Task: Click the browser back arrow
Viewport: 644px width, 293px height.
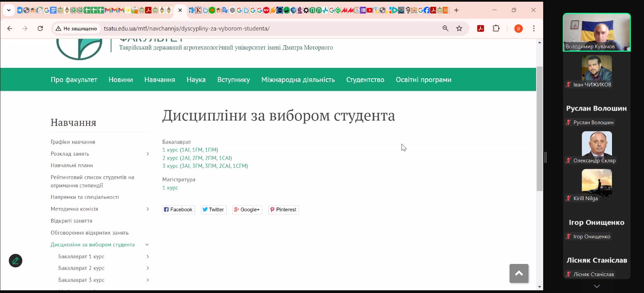Action: click(x=10, y=28)
